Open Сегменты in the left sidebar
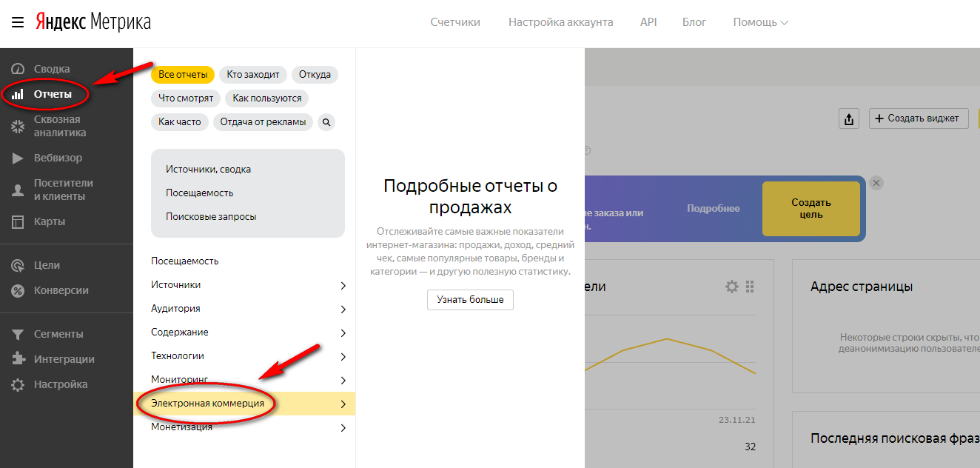This screenshot has width=980, height=468. pos(58,334)
